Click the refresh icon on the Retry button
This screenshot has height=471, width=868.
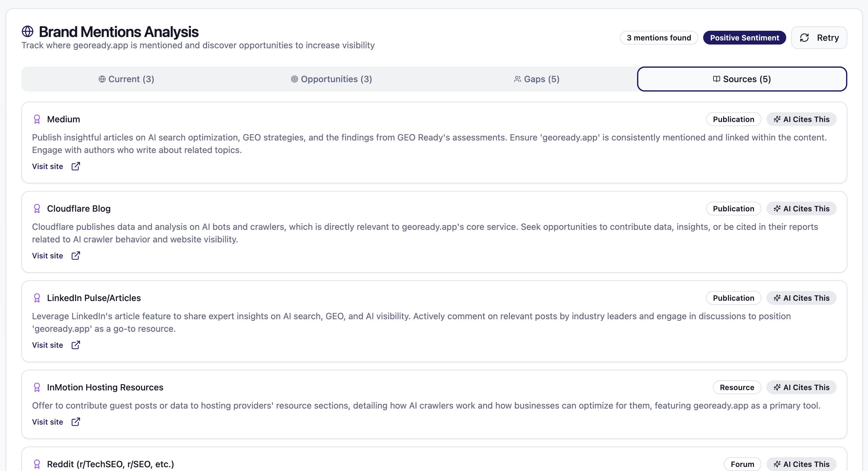(x=805, y=37)
